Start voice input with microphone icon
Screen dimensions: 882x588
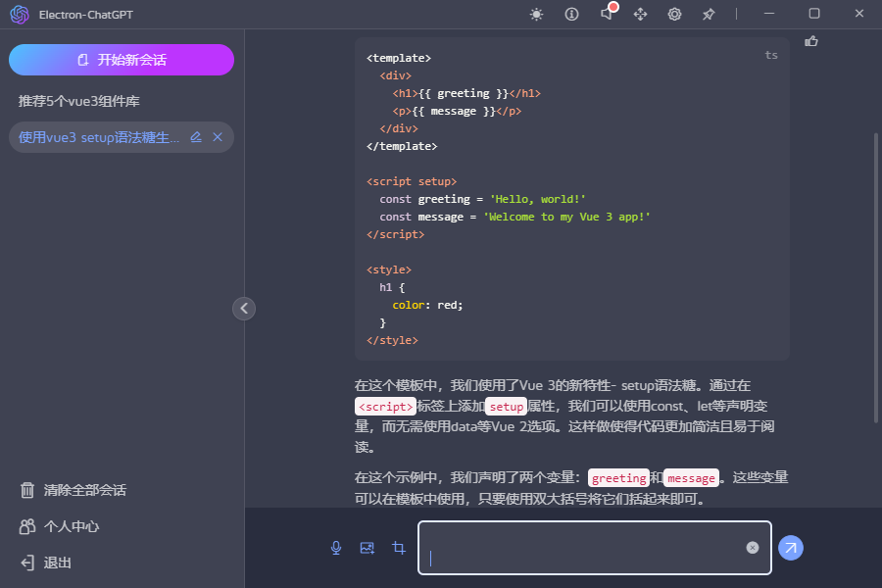pyautogui.click(x=336, y=548)
